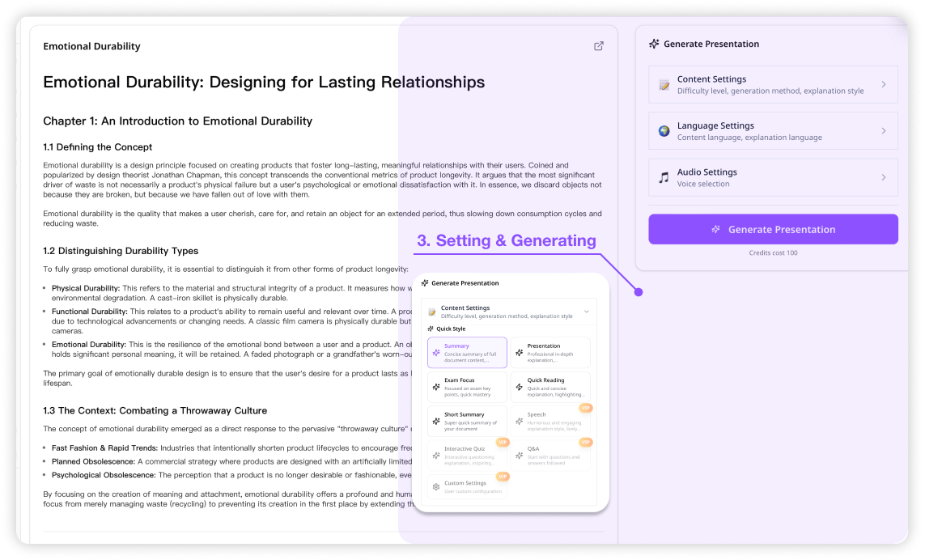Viewport: 925px width, 560px height.
Task: Select the Summary quick style option
Action: [x=467, y=353]
